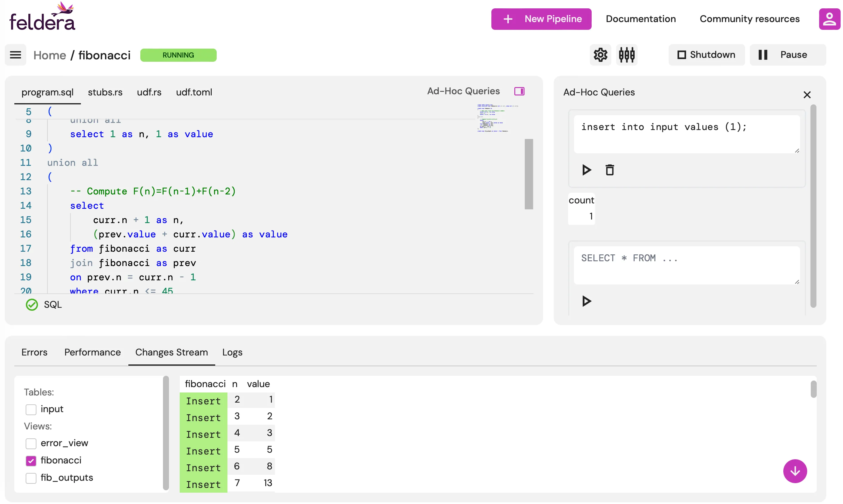Enable the error_view checkbox
The height and width of the screenshot is (504, 843).
(31, 443)
